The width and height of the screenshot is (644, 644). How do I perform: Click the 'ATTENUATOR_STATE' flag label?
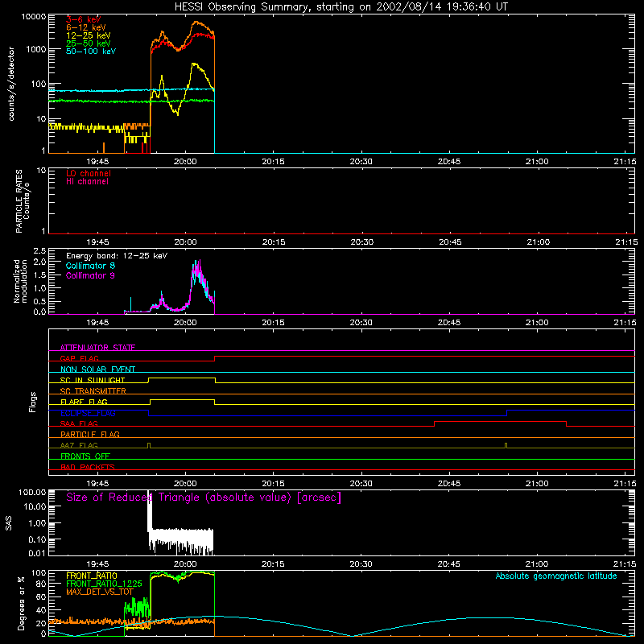click(97, 348)
